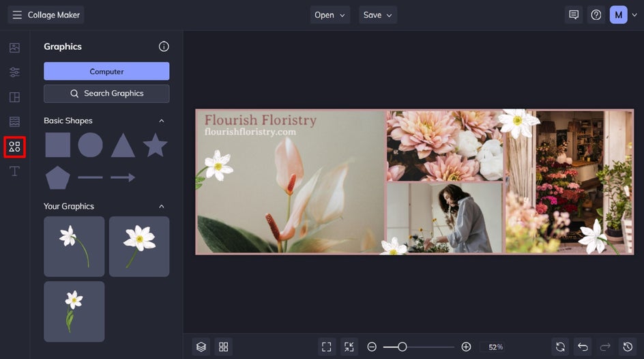Open the Save dropdown menu
The image size is (644, 359).
[378, 15]
